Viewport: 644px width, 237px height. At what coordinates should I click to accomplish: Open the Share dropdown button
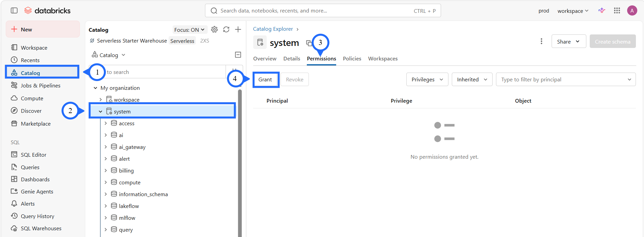coord(569,41)
